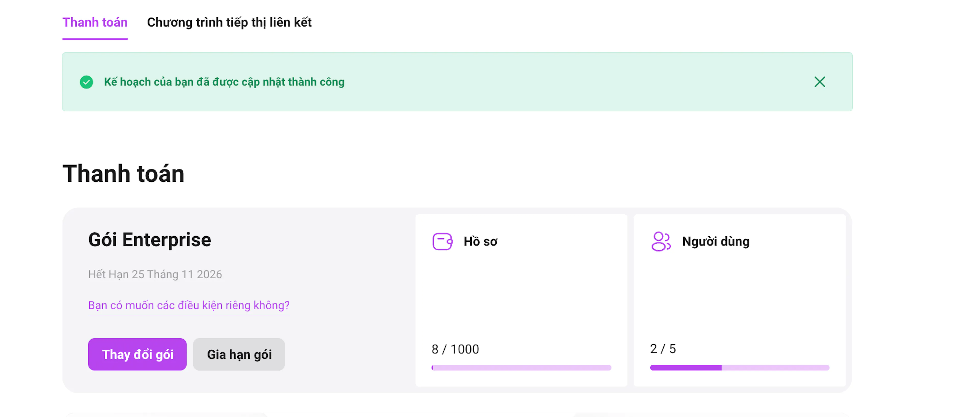
Task: Dismiss the green success notification banner
Action: [819, 82]
